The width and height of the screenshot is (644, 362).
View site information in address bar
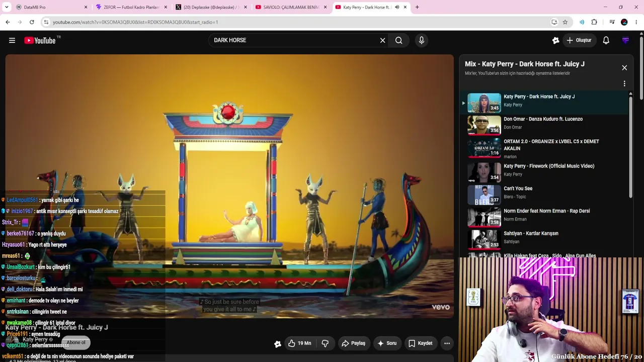(46, 22)
